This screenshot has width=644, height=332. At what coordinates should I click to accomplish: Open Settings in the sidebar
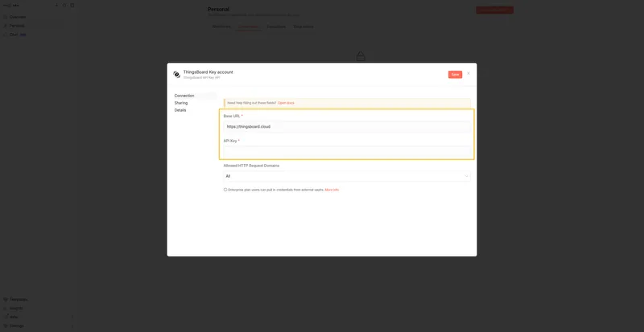[x=16, y=326]
